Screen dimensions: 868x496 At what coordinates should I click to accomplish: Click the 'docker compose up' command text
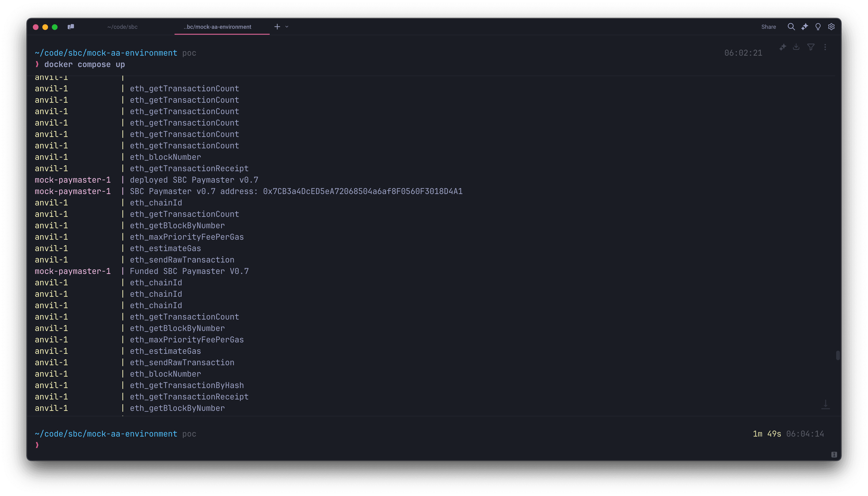point(84,64)
